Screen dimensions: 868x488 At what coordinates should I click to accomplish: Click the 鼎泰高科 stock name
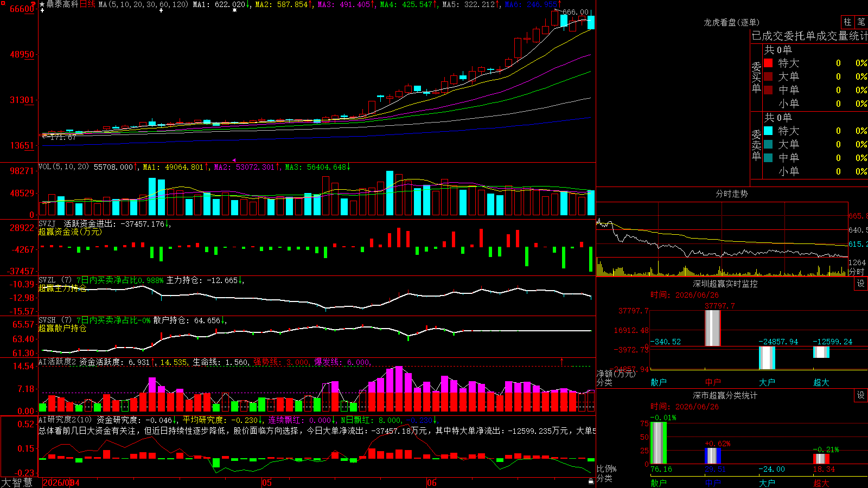[62, 4]
